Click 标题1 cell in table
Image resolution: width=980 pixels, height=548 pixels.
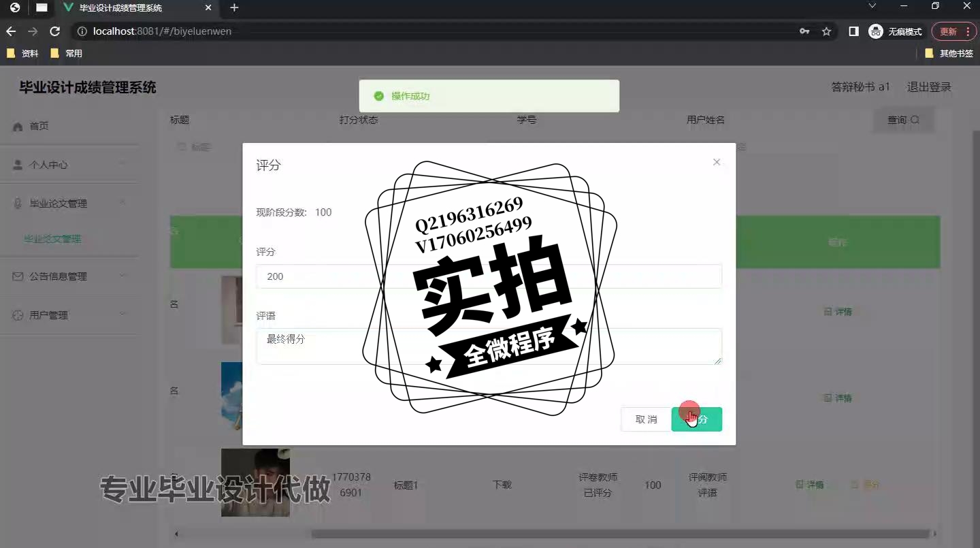tap(406, 485)
